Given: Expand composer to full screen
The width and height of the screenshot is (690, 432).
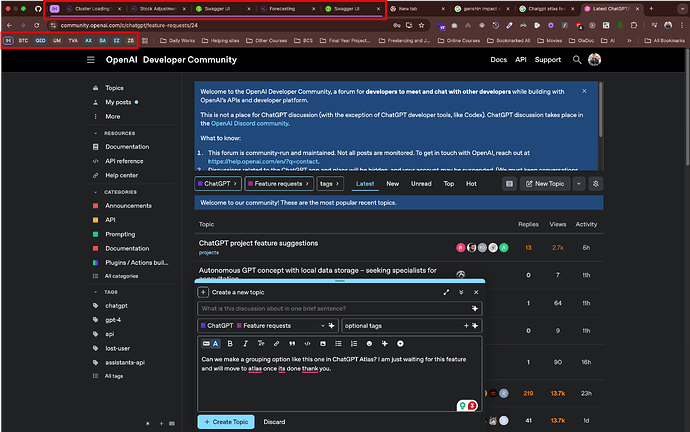Looking at the screenshot, I should pyautogui.click(x=446, y=292).
